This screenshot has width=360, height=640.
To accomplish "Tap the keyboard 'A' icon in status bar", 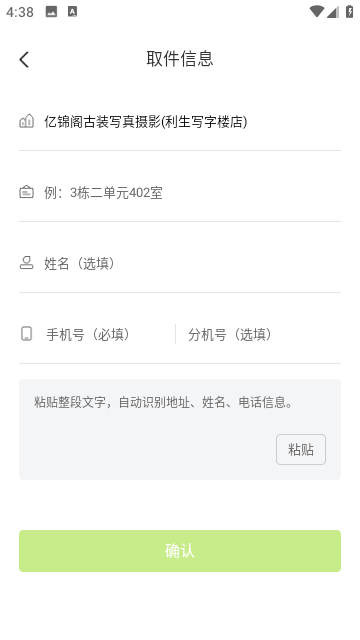I will [72, 12].
